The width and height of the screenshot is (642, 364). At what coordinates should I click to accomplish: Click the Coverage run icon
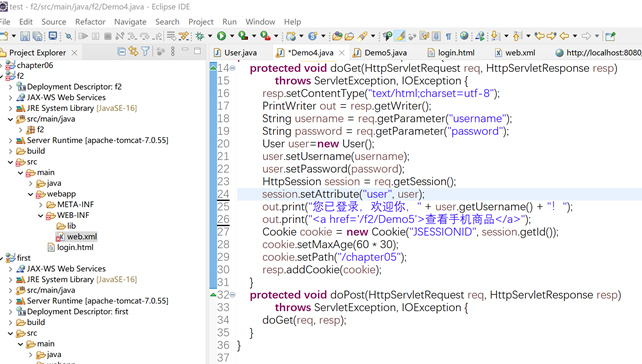[243, 36]
